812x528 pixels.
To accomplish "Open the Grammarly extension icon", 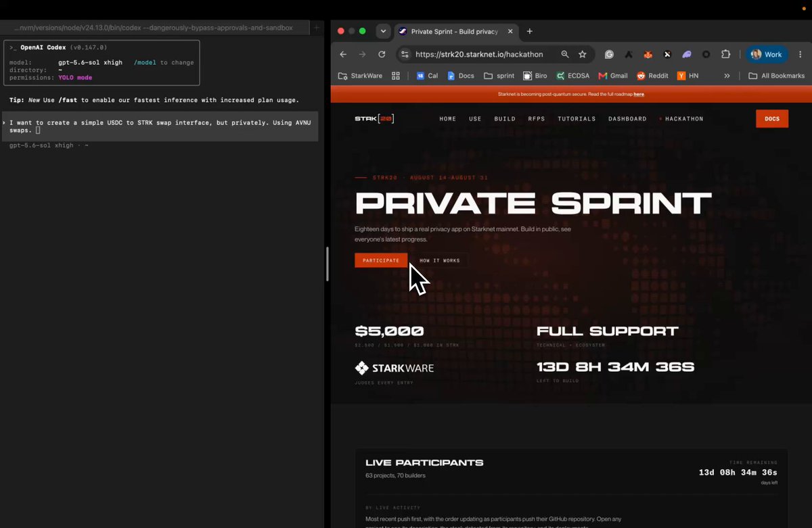I will coord(609,54).
